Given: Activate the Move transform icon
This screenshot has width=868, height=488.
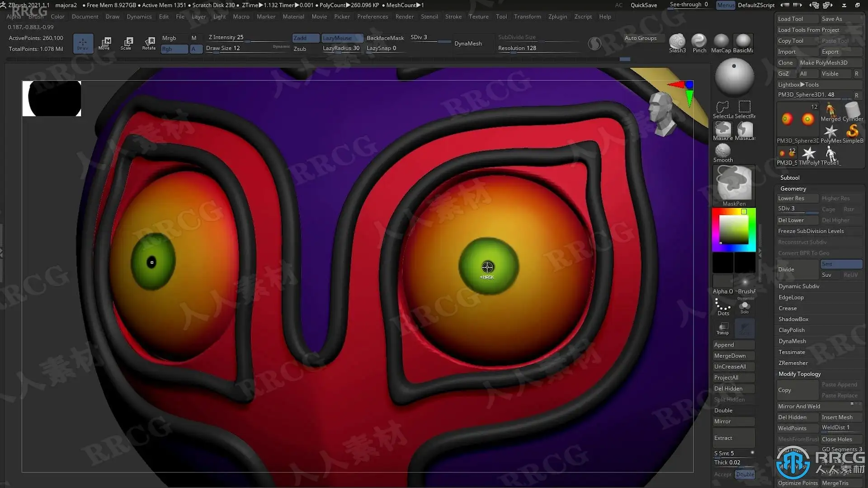Looking at the screenshot, I should pyautogui.click(x=104, y=43).
